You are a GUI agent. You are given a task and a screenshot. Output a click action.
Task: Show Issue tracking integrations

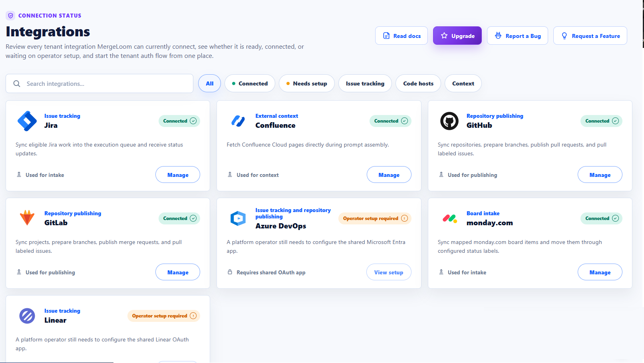click(365, 83)
